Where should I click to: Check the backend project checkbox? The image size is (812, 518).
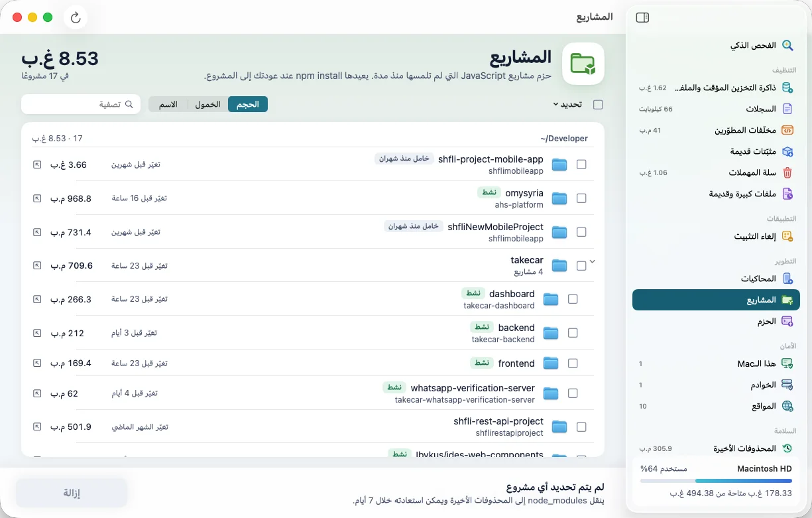(573, 333)
